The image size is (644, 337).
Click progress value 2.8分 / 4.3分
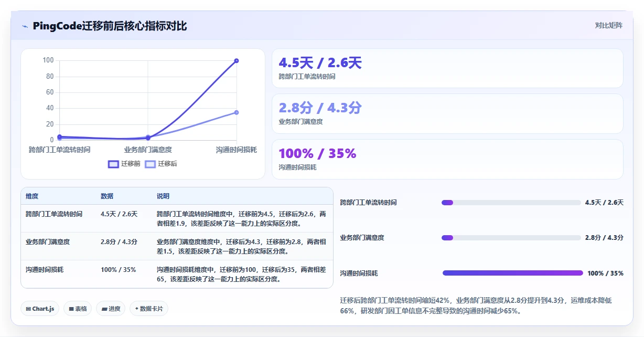click(604, 238)
